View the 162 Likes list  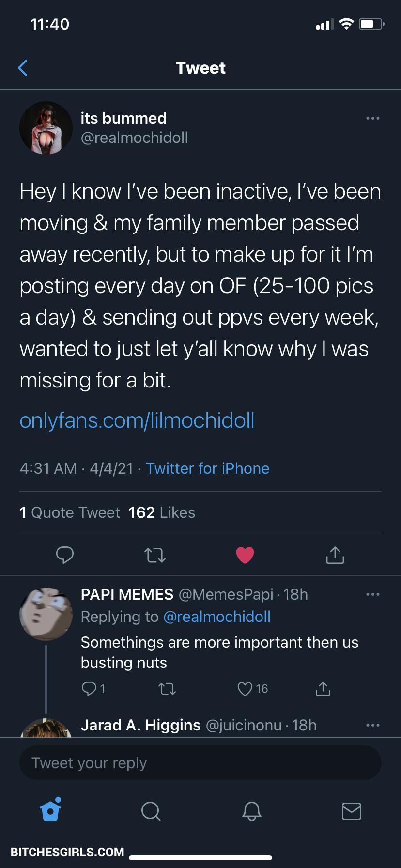(162, 512)
